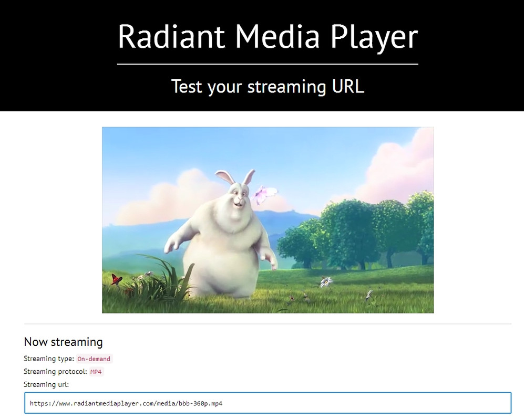Click the "Streaming type:" label
This screenshot has width=524, height=420.
pos(49,359)
